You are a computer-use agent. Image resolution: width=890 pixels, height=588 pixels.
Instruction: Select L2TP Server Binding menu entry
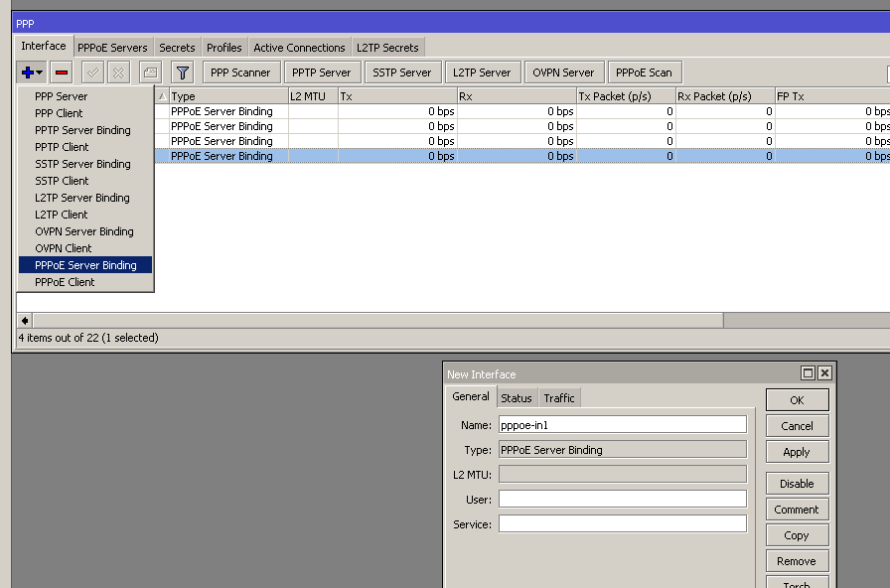pos(81,198)
